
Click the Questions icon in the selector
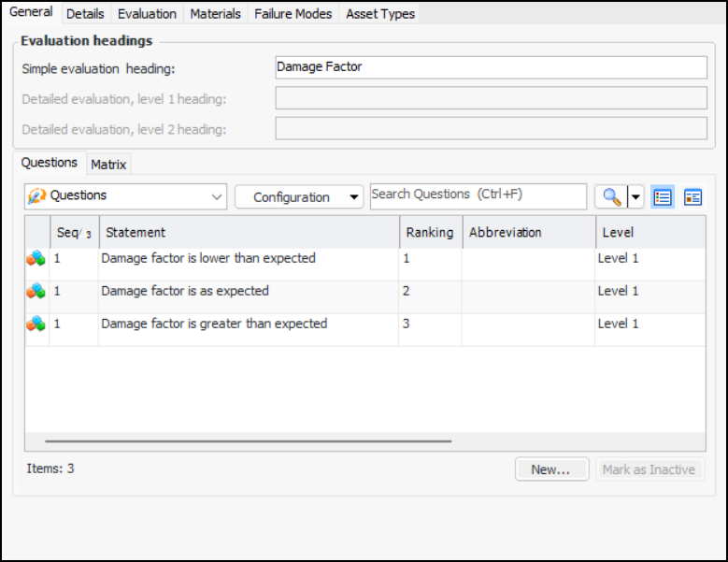coord(36,196)
